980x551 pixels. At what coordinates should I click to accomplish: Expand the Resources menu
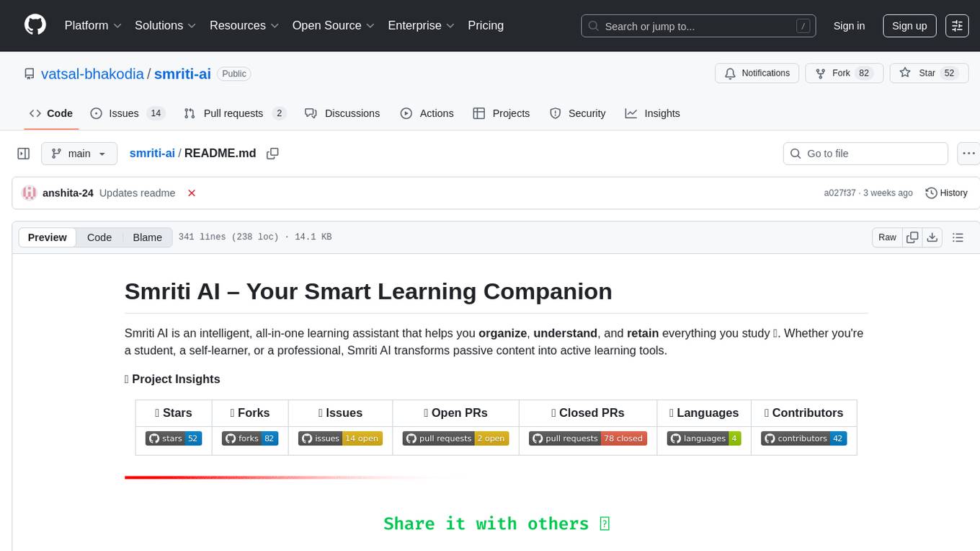tap(244, 25)
